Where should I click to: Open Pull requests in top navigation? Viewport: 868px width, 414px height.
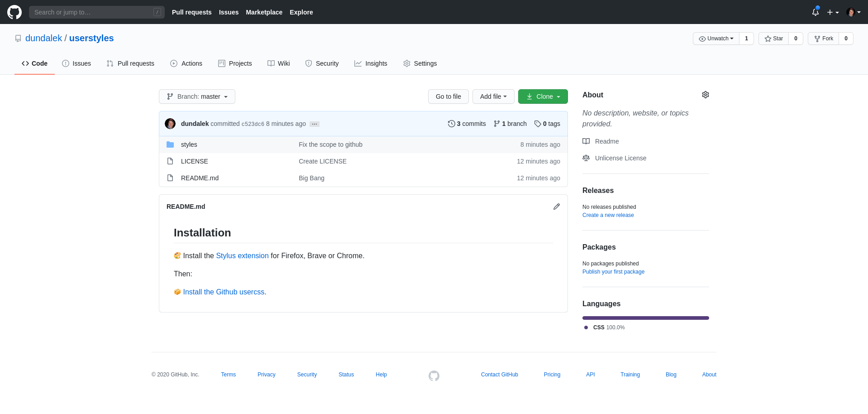tap(192, 12)
